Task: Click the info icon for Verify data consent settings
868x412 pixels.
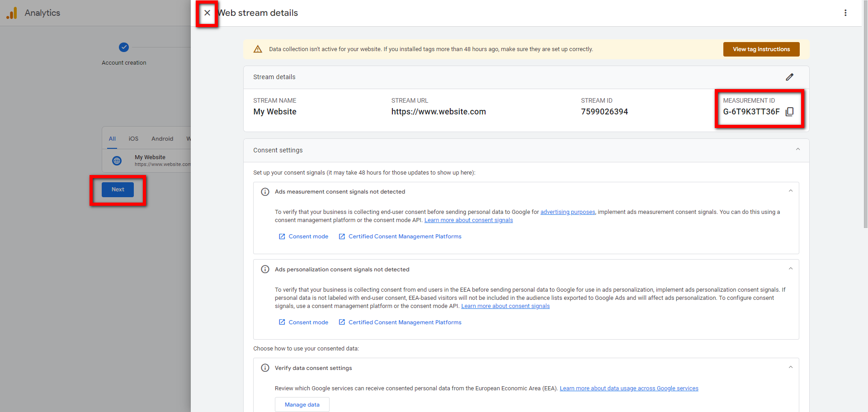Action: pos(265,368)
